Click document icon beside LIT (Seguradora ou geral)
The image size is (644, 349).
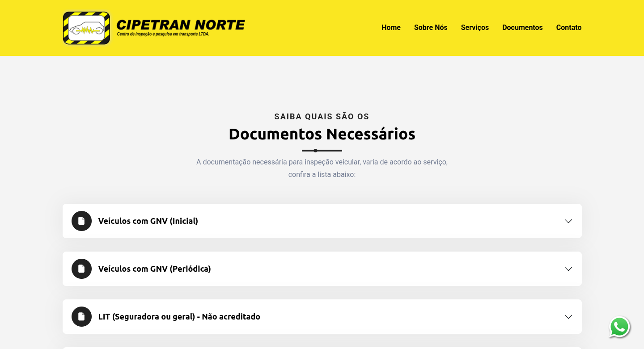pyautogui.click(x=81, y=316)
